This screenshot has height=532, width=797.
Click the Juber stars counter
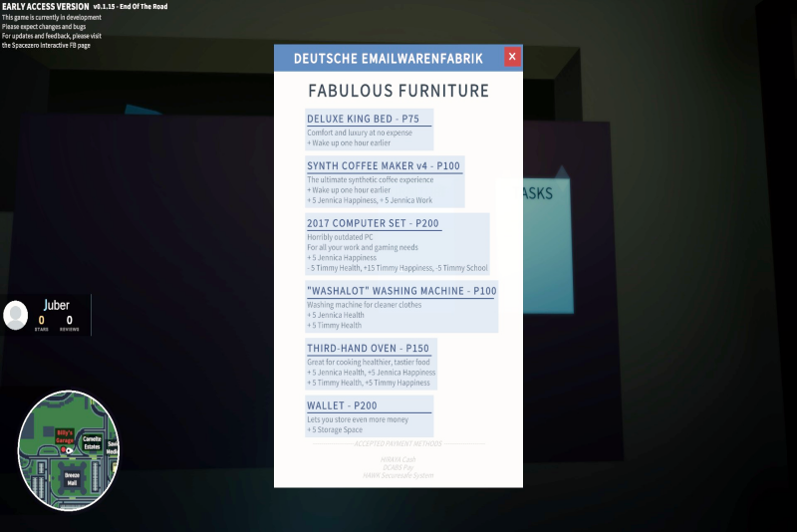pyautogui.click(x=41, y=322)
